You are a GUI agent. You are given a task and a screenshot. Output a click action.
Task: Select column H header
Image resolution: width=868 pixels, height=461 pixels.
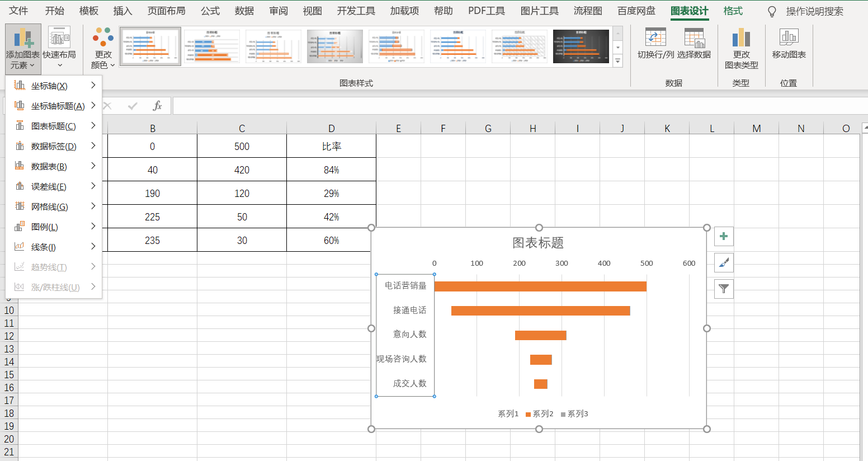click(x=532, y=128)
